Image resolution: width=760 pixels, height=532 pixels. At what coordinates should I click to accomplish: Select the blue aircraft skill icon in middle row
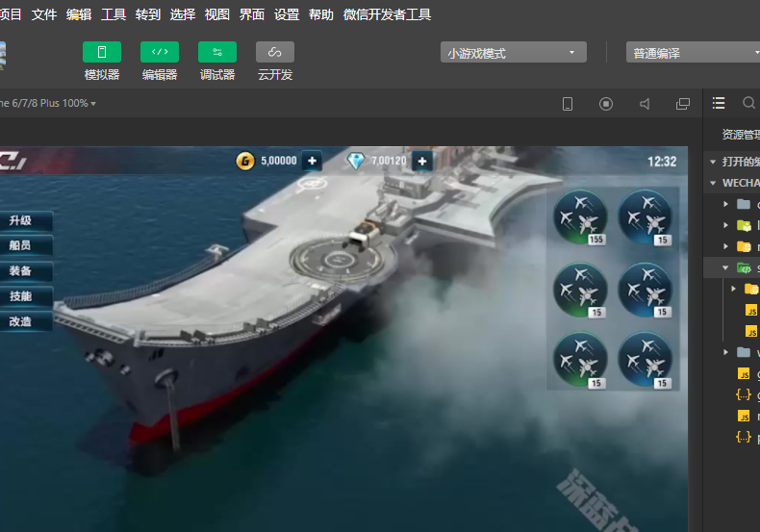tap(646, 290)
